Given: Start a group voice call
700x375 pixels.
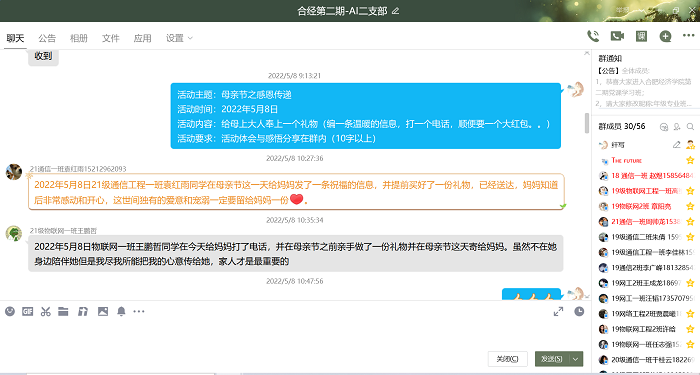Looking at the screenshot, I should [x=593, y=36].
